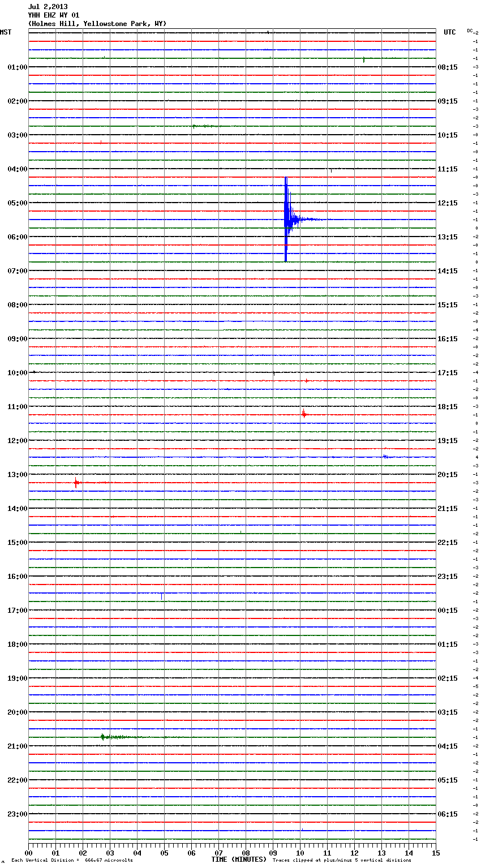Screen dimensions: 481x868
Task: Click the "00:15" UTC time label
Action: tap(448, 611)
